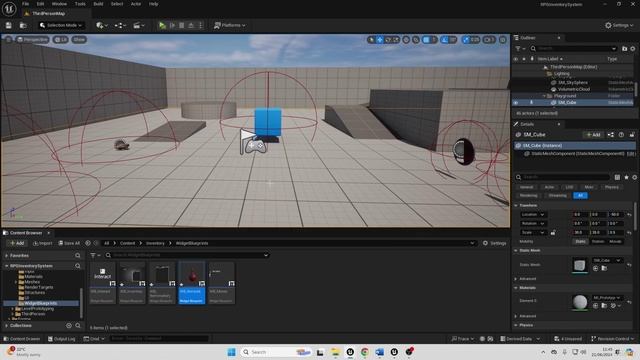The height and width of the screenshot is (360, 640).
Task: Open the Tools menu
Action: tap(80, 4)
